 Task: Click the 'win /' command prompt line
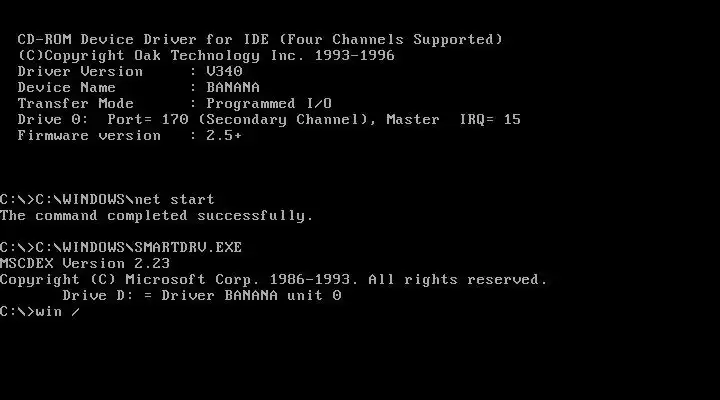[x=40, y=312]
